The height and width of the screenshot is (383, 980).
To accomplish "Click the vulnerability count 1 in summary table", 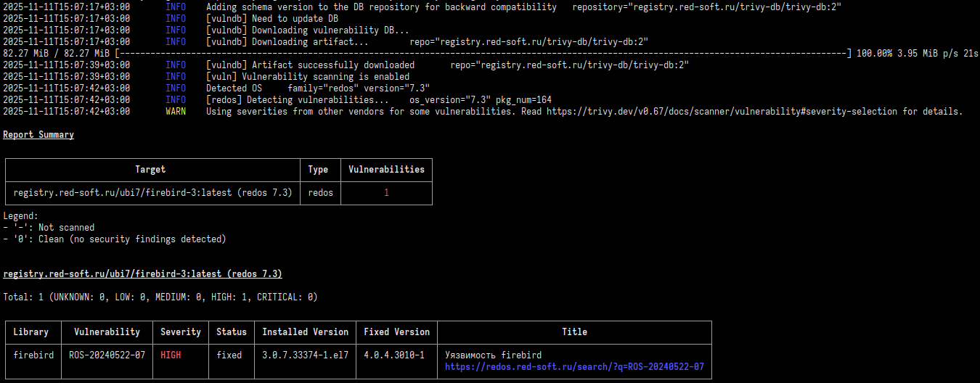I will click(x=386, y=193).
